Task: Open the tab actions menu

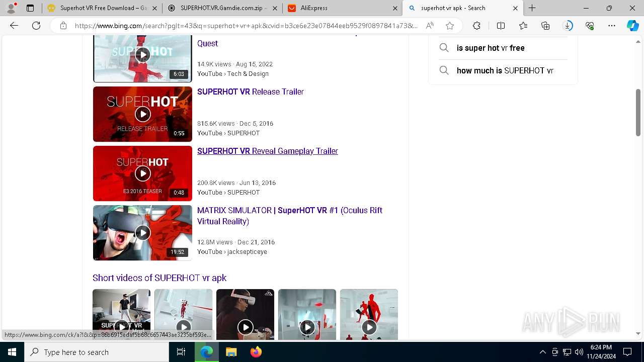Action: pyautogui.click(x=30, y=8)
